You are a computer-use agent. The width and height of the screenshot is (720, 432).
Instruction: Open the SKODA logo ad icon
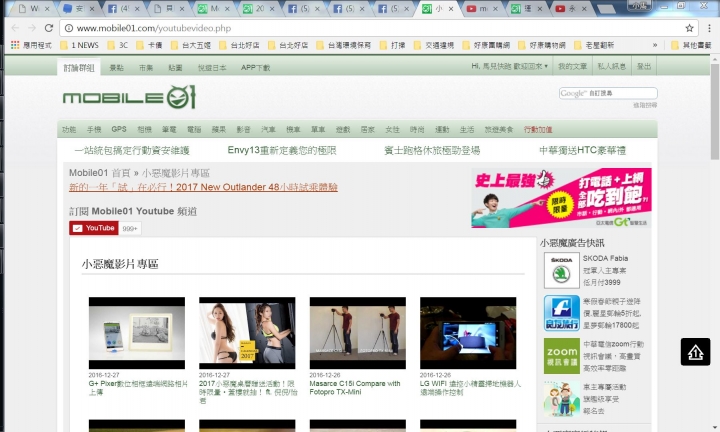pyautogui.click(x=562, y=271)
